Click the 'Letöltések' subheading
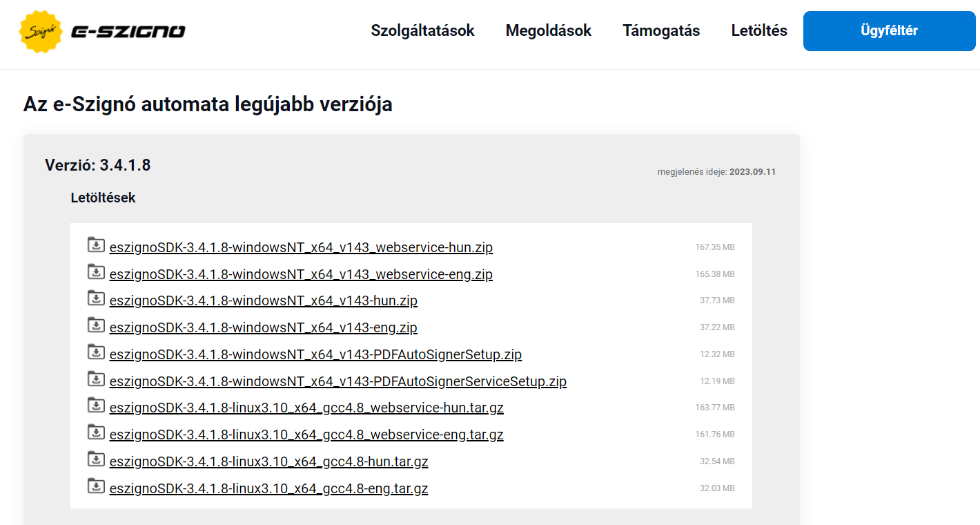 tap(103, 198)
